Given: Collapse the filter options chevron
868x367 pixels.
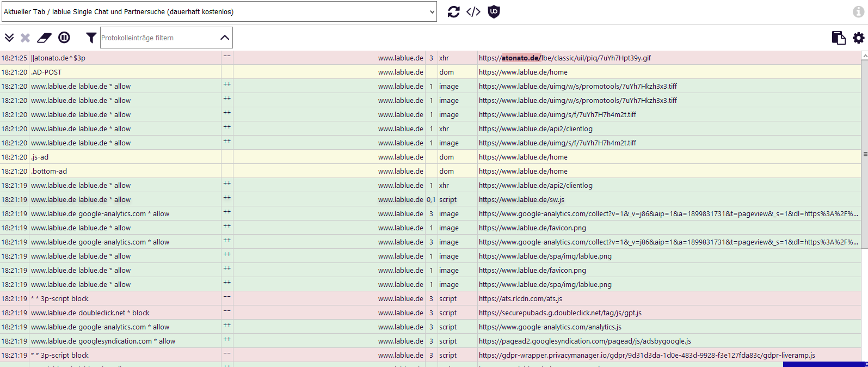Looking at the screenshot, I should [x=224, y=38].
